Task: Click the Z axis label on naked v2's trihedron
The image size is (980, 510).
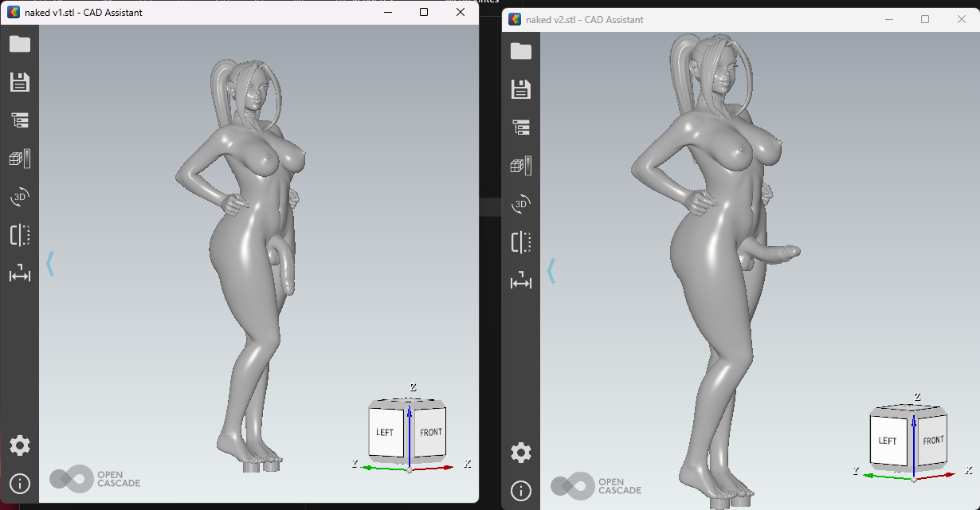Action: 916,396
